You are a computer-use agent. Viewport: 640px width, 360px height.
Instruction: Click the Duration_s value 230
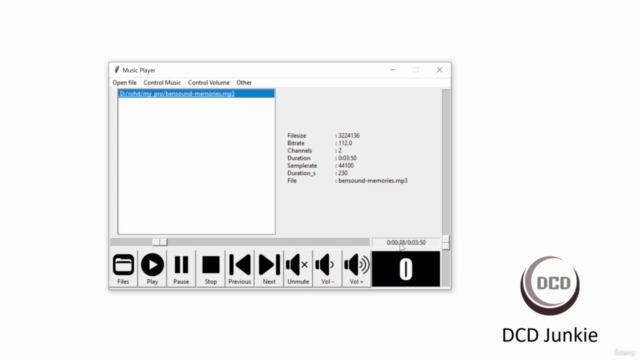[343, 173]
